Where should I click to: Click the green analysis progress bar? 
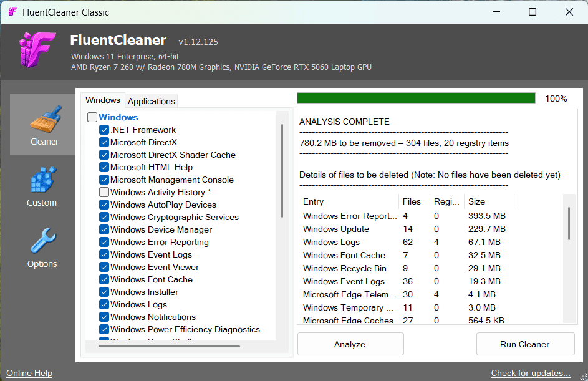416,98
